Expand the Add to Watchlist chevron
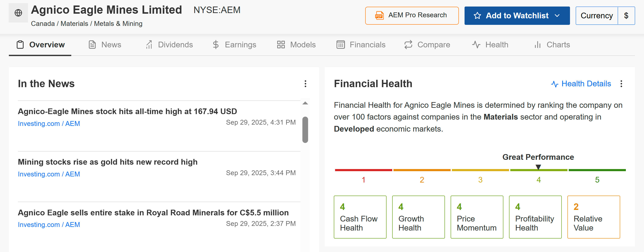This screenshot has width=644, height=252. pos(557,16)
